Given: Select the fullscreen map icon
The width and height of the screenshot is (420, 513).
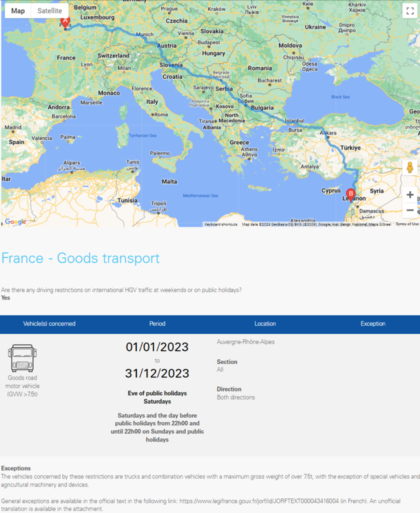Looking at the screenshot, I should click(x=410, y=10).
